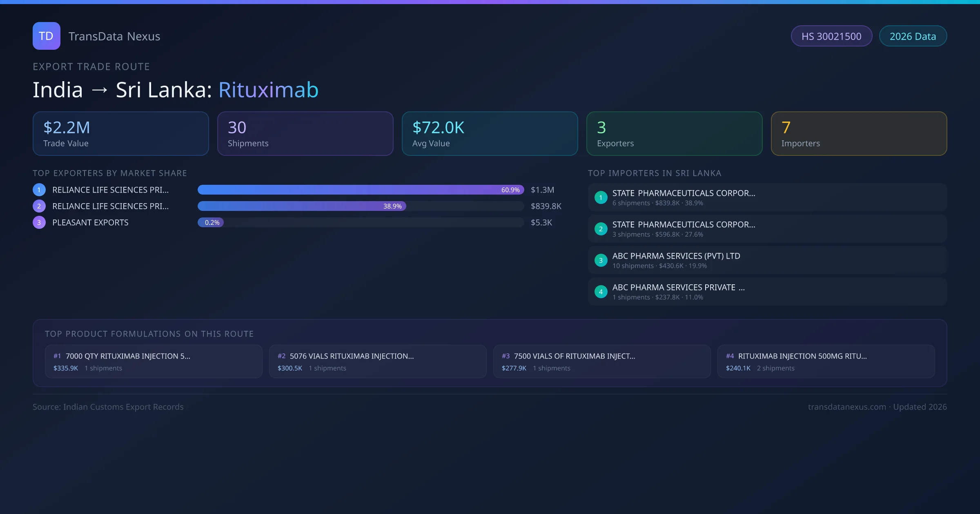This screenshot has width=980, height=514.
Task: Click the HS 30021500 pill
Action: (x=831, y=36)
